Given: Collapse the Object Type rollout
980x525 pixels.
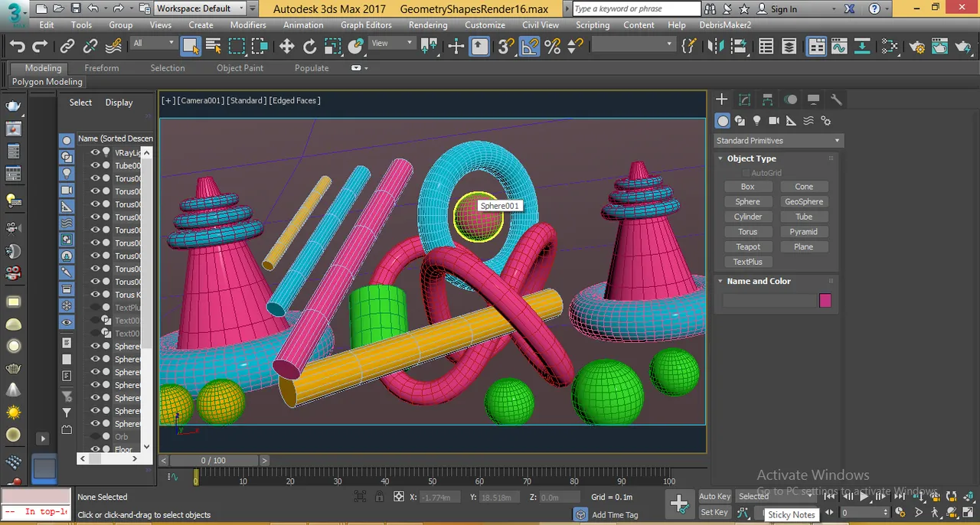Looking at the screenshot, I should pyautogui.click(x=751, y=158).
